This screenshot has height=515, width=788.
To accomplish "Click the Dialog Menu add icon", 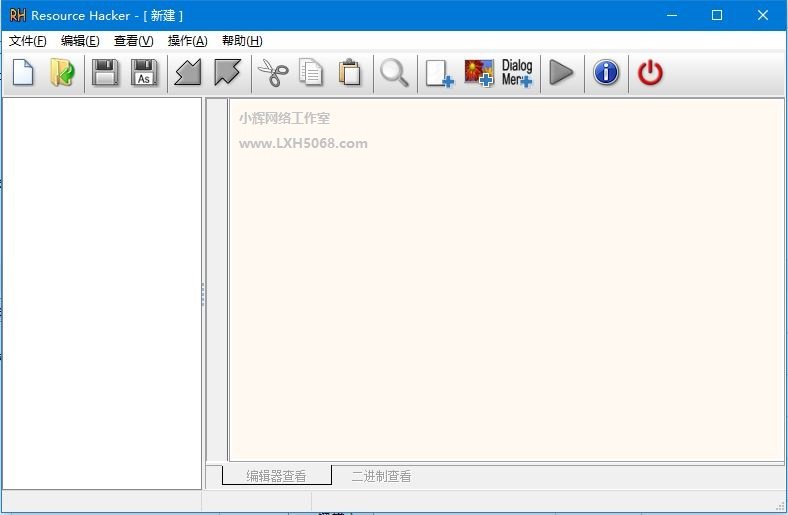I will tap(517, 73).
